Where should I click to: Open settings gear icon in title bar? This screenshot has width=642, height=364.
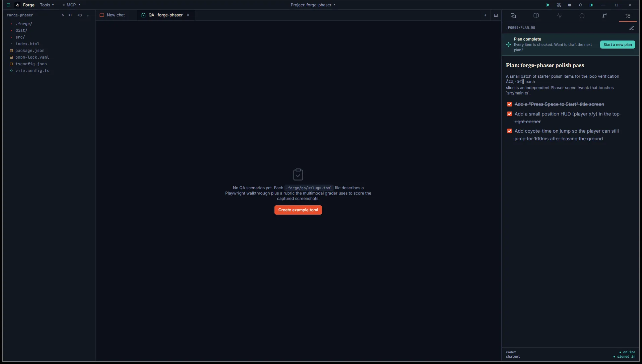[x=580, y=5]
